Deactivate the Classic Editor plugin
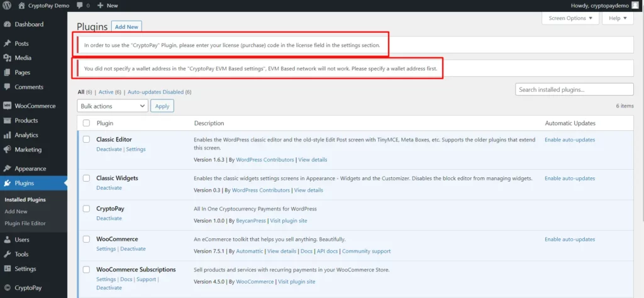Screen dimensions: 644x298 [x=109, y=150]
